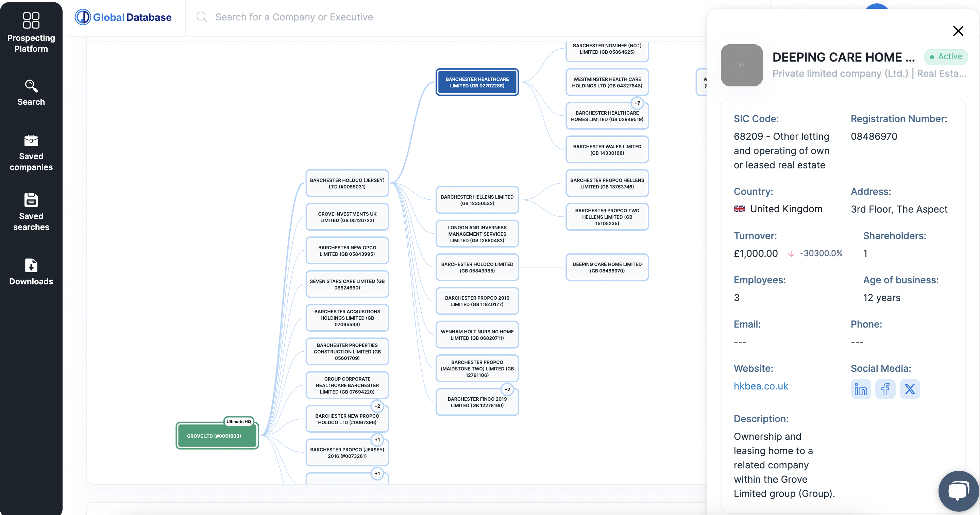Select Group Corporate Healthcare Barchester node

point(347,385)
